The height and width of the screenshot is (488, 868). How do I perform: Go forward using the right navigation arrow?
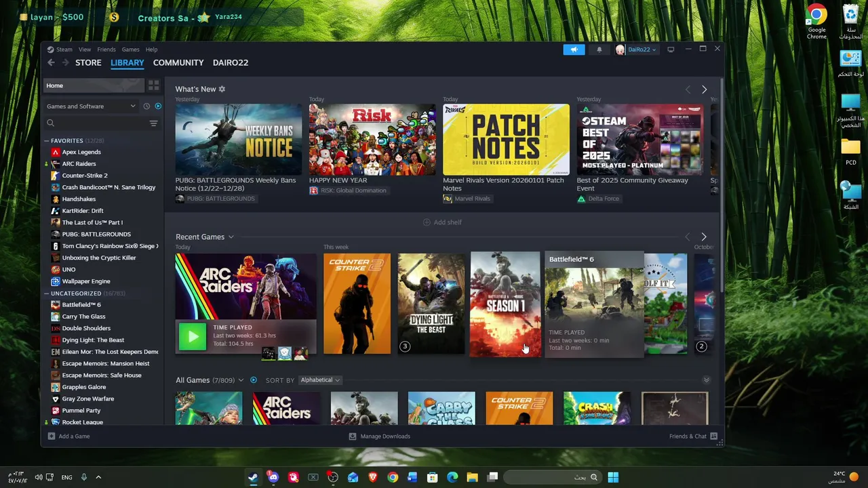click(x=65, y=62)
